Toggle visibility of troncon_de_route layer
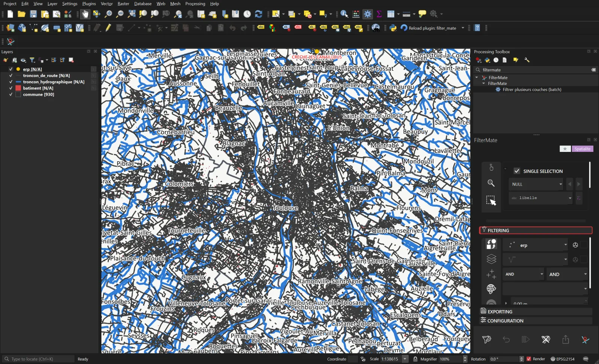The image size is (599, 364). (x=11, y=76)
